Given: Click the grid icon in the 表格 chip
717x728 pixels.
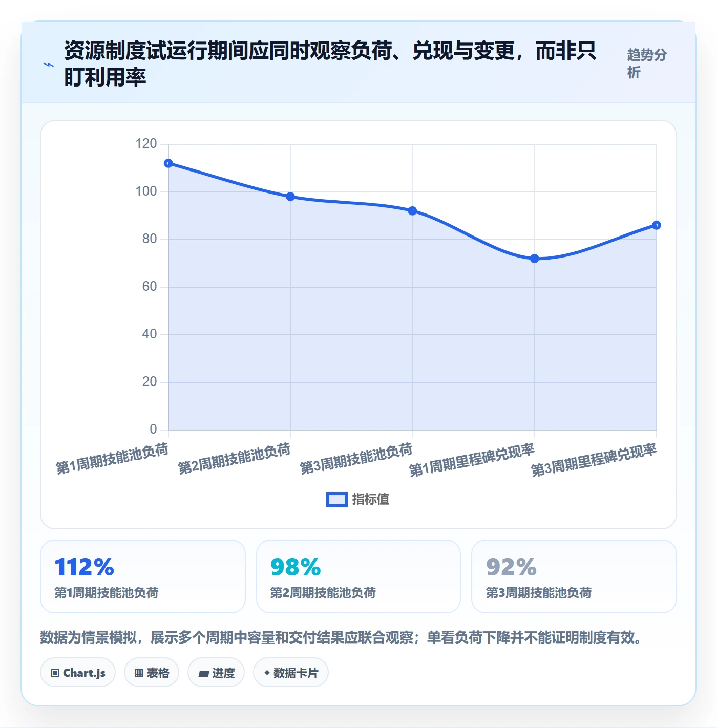Looking at the screenshot, I should coord(139,673).
